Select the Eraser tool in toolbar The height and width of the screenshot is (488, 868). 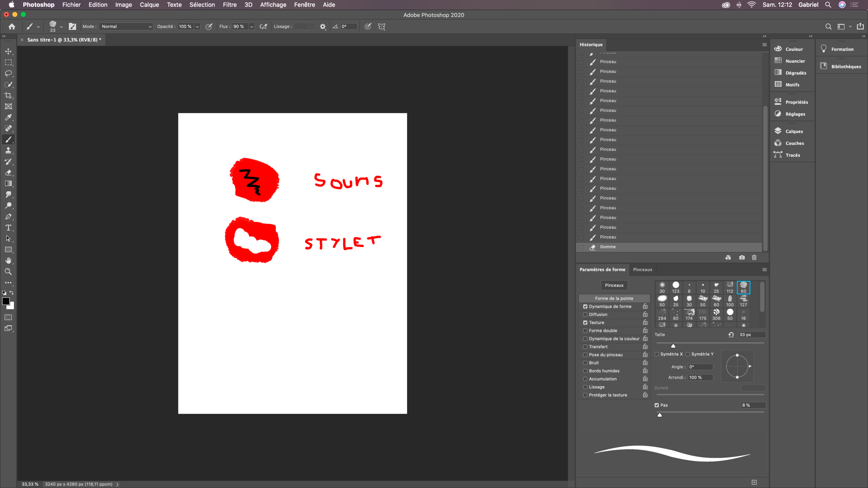[8, 173]
